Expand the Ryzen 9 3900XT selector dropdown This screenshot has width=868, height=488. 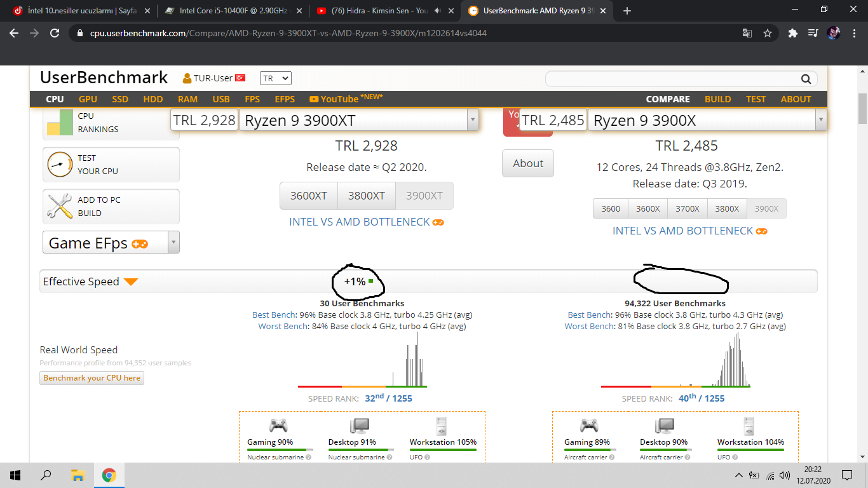[472, 120]
